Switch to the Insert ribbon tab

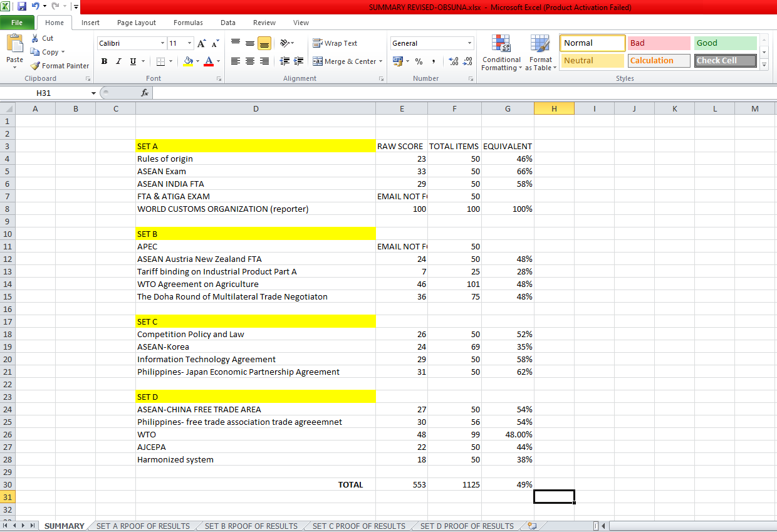[x=90, y=23]
